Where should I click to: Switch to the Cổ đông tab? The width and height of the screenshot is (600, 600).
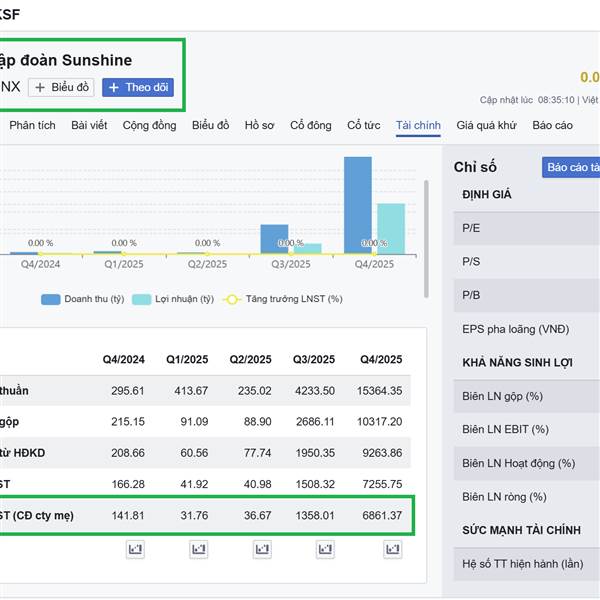pos(311,125)
